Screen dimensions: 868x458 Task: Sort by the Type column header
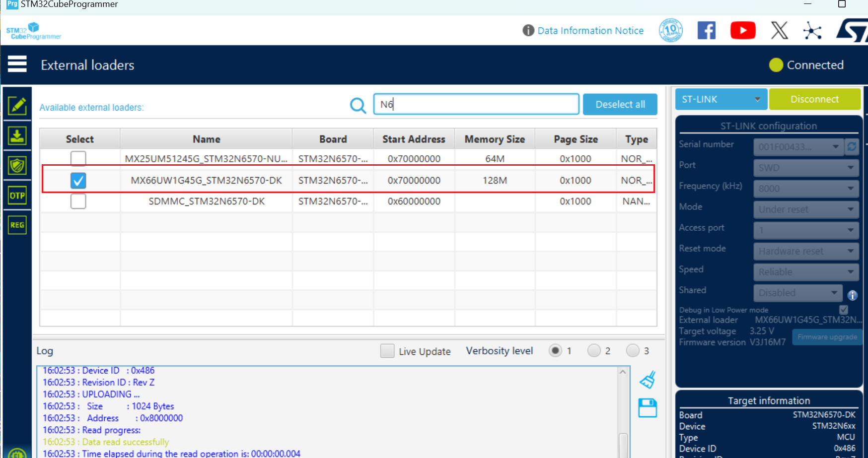pos(637,139)
